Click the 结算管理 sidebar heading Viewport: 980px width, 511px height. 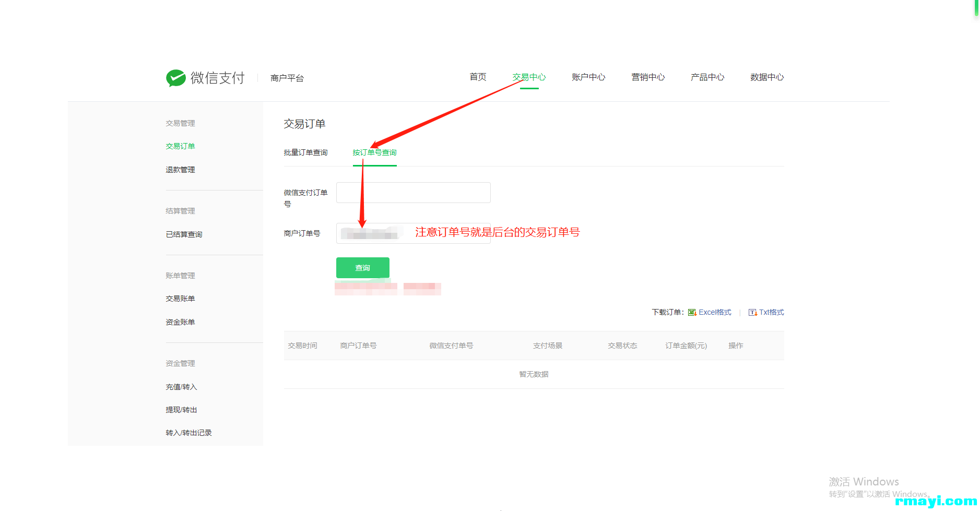point(180,211)
